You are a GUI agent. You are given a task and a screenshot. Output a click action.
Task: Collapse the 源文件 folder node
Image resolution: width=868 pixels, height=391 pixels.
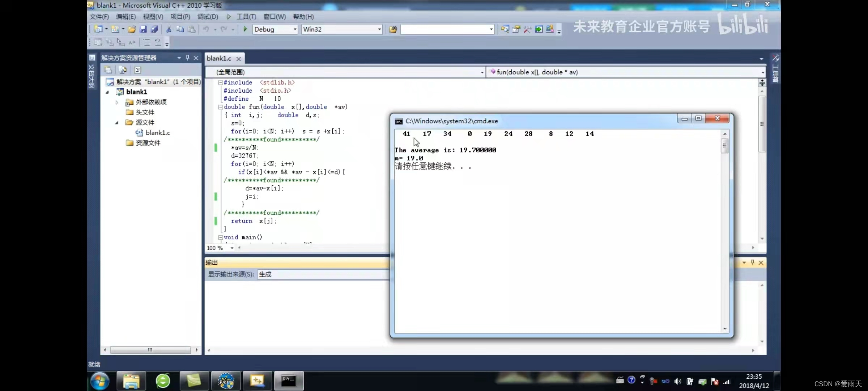117,123
